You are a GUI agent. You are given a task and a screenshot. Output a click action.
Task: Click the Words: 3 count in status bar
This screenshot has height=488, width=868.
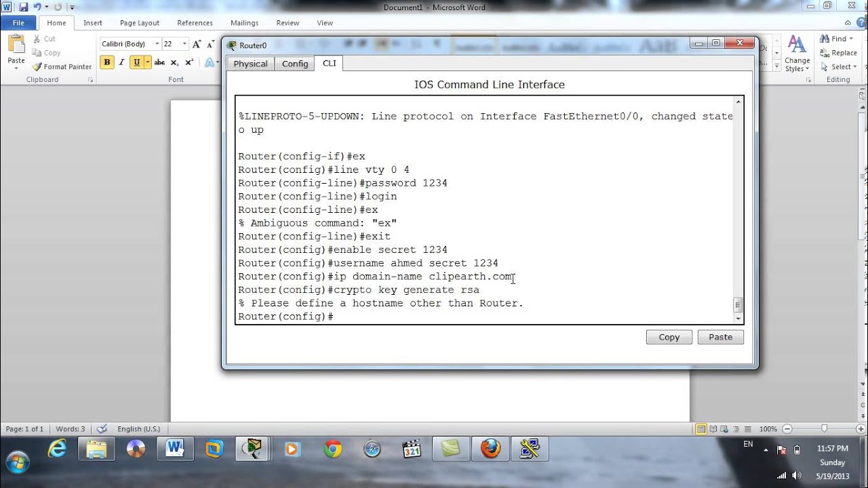coord(71,429)
